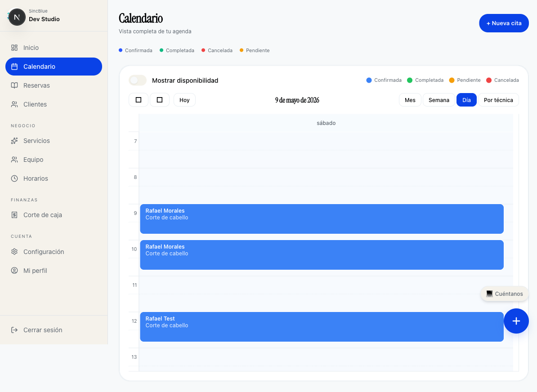Click the Dev Studio workspace name

pyautogui.click(x=44, y=19)
